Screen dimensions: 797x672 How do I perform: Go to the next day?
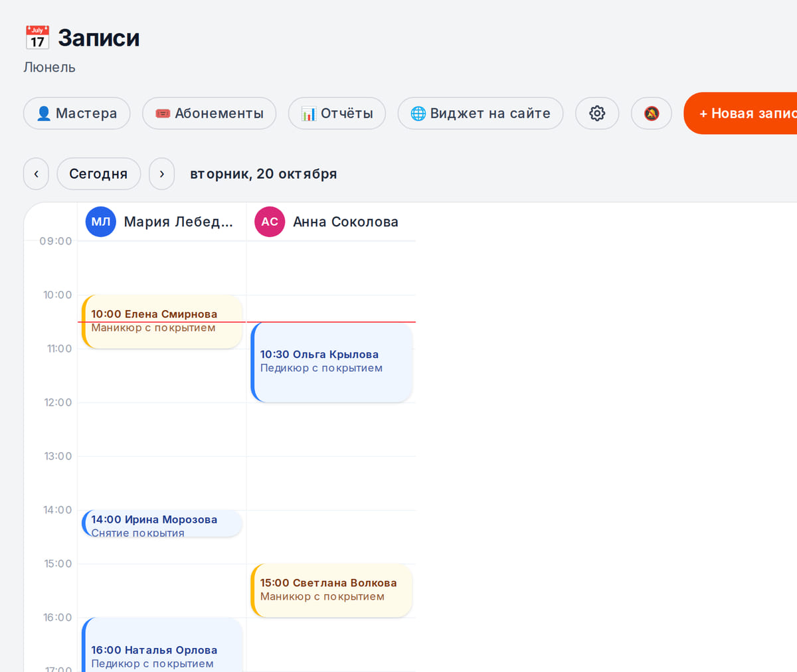161,174
